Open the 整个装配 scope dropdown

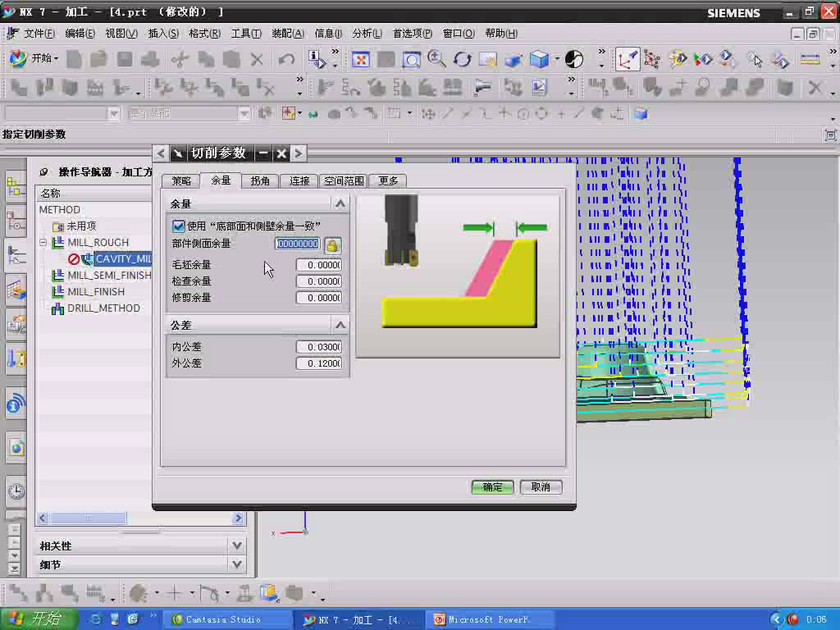(x=244, y=113)
